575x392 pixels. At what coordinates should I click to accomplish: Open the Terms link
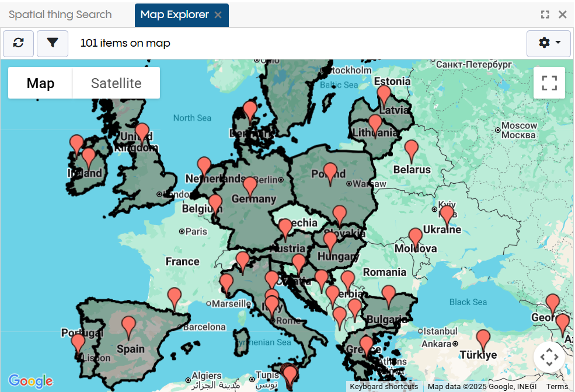pyautogui.click(x=557, y=386)
